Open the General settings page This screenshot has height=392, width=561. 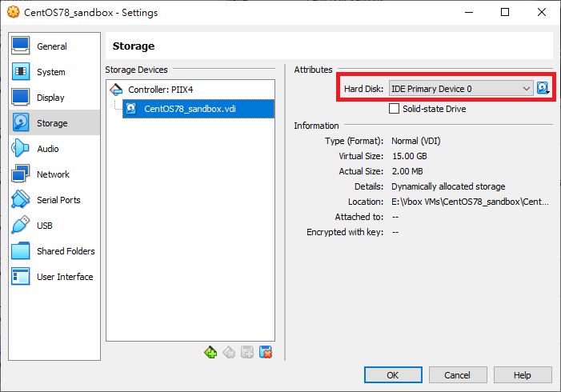pyautogui.click(x=51, y=46)
